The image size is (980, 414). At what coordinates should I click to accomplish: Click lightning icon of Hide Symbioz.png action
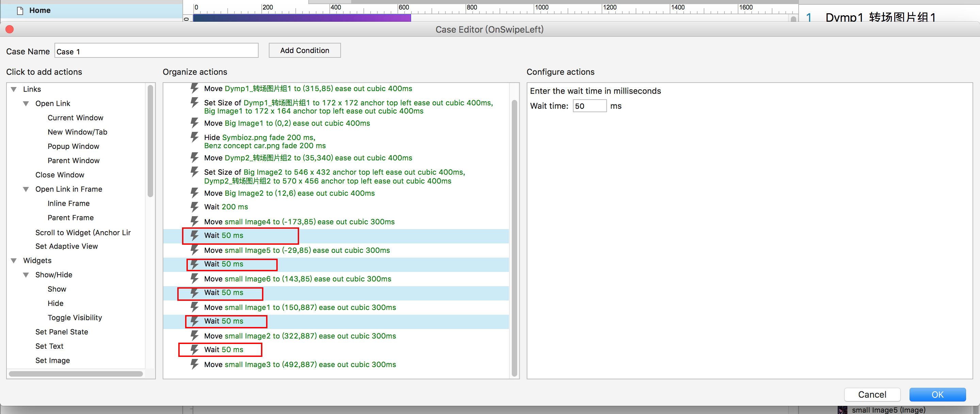(194, 137)
